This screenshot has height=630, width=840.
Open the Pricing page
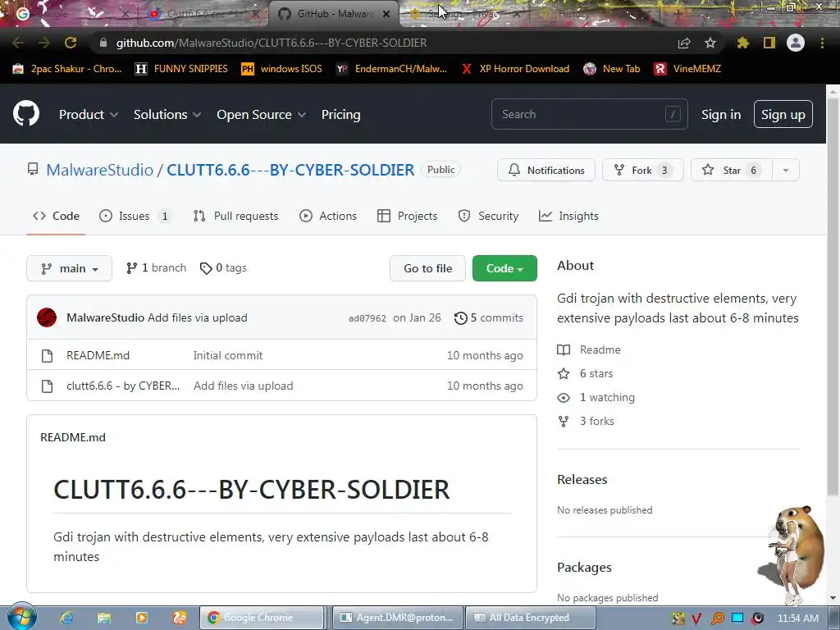pyautogui.click(x=340, y=115)
